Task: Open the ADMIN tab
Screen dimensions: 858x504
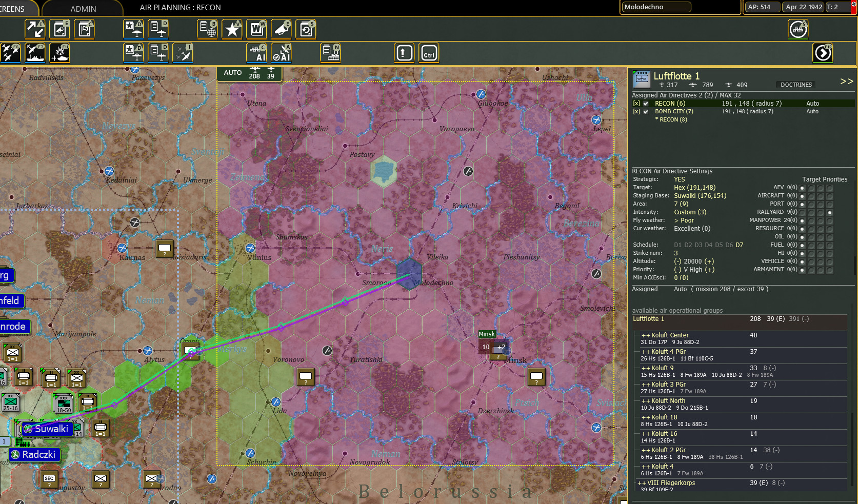Action: pos(83,9)
